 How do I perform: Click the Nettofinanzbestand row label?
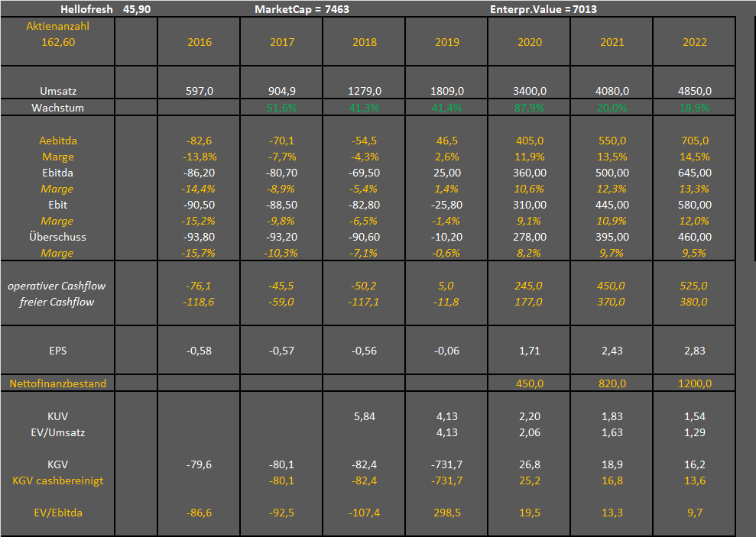tap(58, 383)
